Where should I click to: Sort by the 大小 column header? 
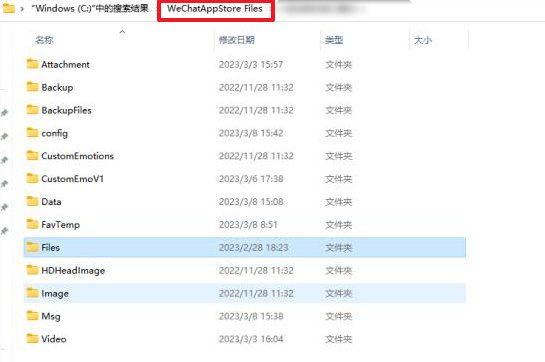[x=423, y=40]
